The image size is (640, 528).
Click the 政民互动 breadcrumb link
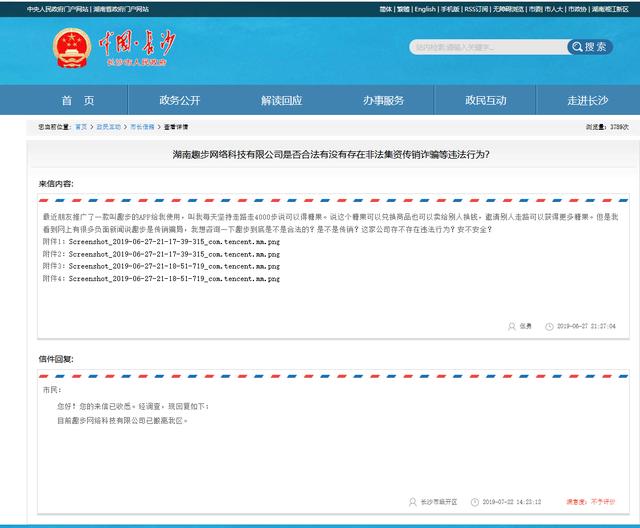(109, 127)
